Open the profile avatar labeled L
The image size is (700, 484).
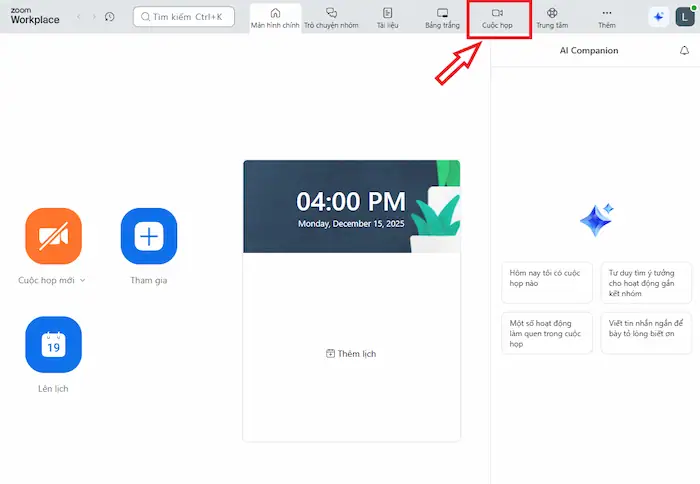click(x=684, y=17)
